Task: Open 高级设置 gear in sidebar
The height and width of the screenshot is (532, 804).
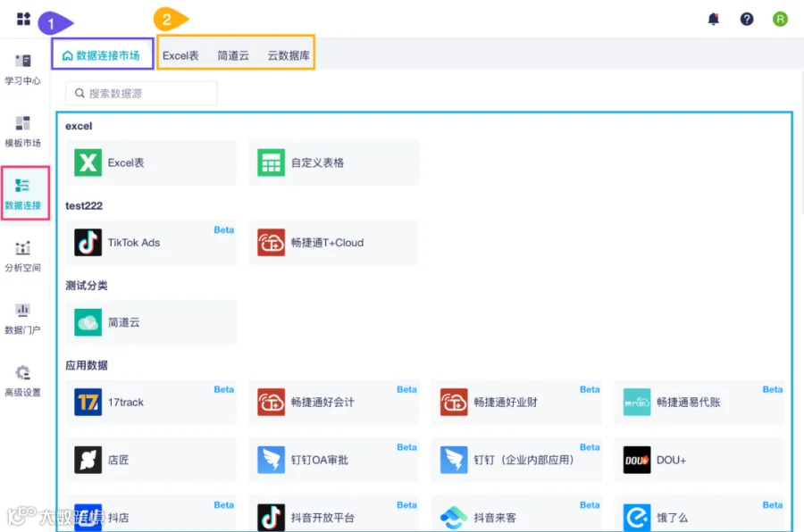Action: click(22, 381)
